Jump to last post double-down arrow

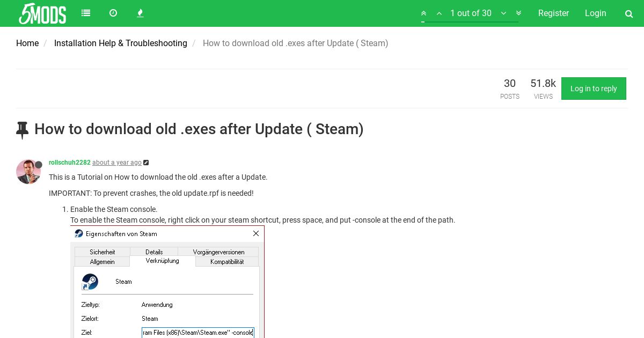pyautogui.click(x=518, y=13)
